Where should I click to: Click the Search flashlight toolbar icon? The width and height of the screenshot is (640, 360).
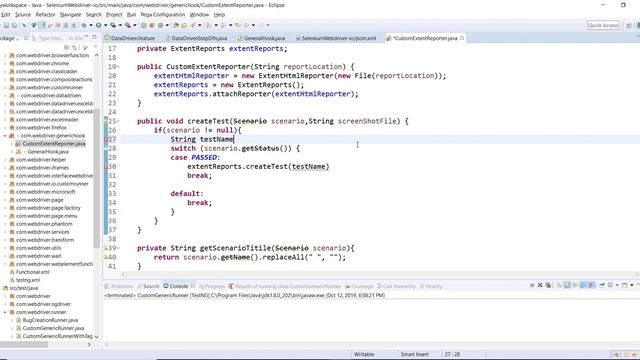(193, 25)
